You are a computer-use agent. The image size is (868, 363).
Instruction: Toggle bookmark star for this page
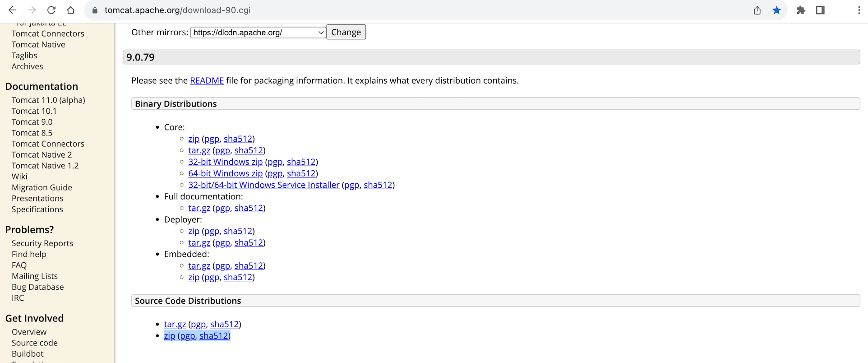pyautogui.click(x=776, y=10)
